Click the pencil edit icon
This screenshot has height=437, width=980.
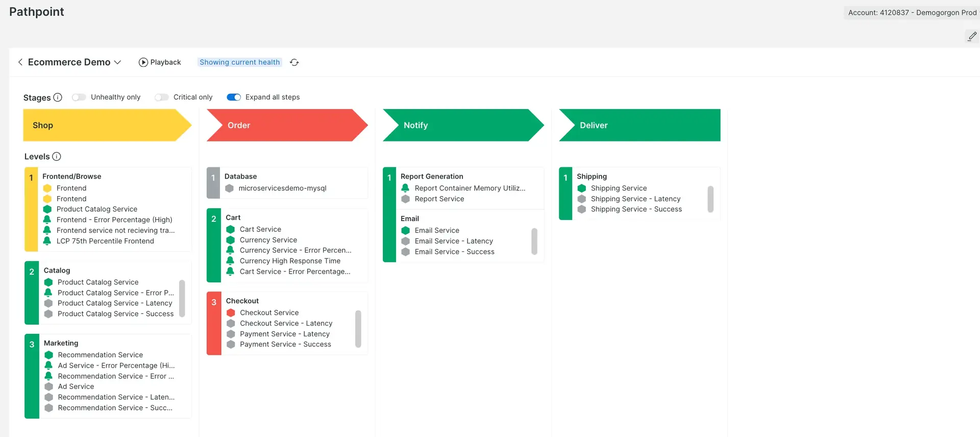coord(972,36)
